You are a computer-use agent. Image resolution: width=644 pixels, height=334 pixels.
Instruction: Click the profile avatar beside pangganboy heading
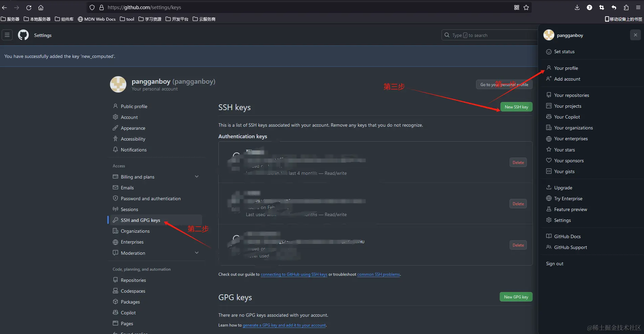[x=118, y=84]
